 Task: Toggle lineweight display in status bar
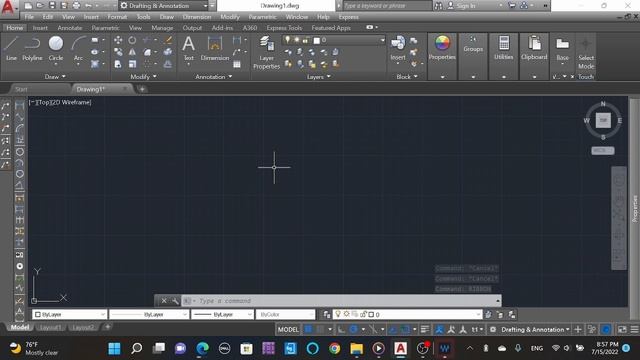425,329
